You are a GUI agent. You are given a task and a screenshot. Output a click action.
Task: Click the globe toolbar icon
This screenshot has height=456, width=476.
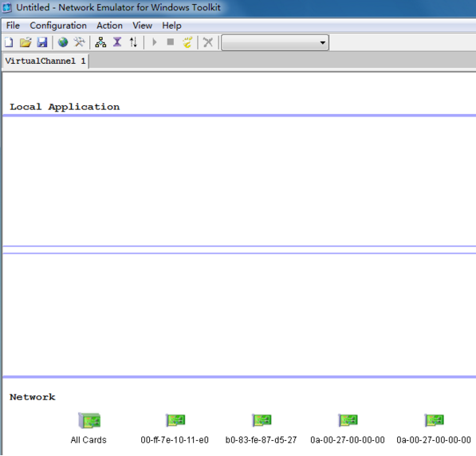[x=63, y=42]
